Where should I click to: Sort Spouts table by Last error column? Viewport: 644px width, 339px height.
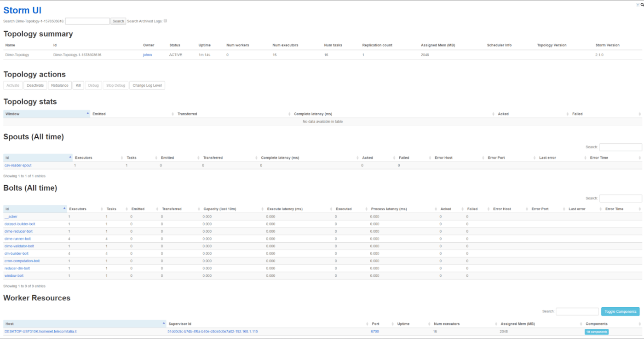click(x=562, y=158)
